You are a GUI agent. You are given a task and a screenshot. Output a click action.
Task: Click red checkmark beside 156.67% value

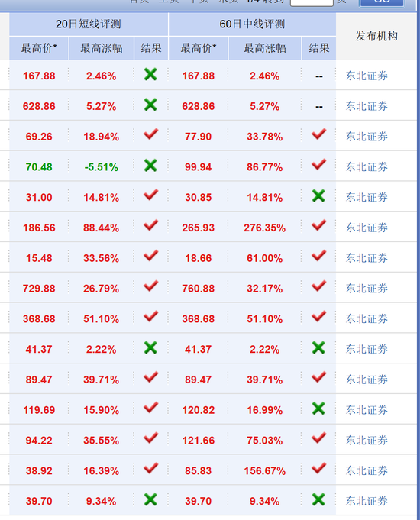click(x=318, y=468)
